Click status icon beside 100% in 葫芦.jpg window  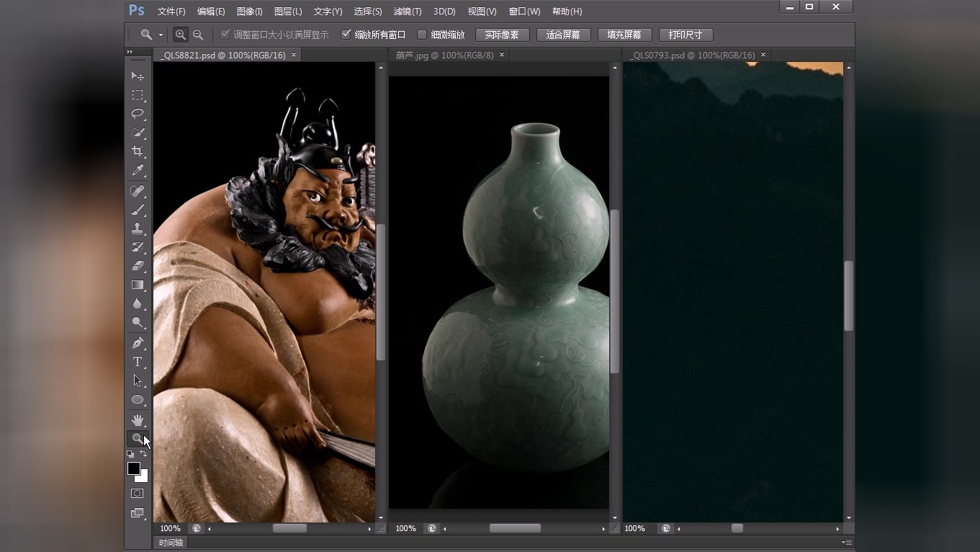pyautogui.click(x=431, y=528)
